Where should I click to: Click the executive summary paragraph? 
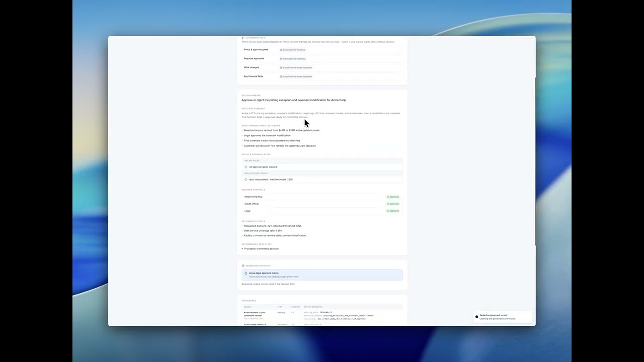321,115
